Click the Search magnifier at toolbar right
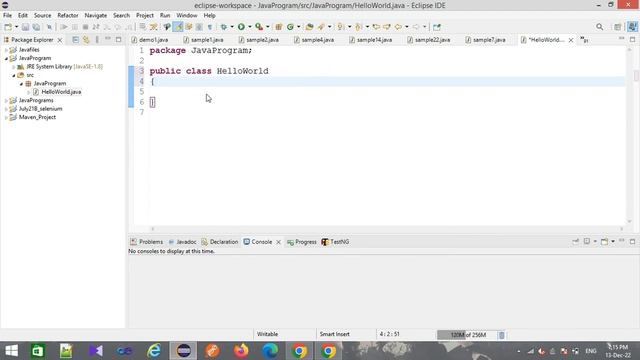The image size is (640, 360). point(599,27)
